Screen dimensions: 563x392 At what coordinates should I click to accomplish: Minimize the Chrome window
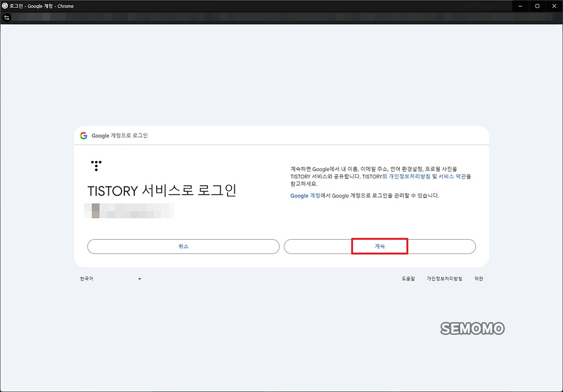pos(521,5)
